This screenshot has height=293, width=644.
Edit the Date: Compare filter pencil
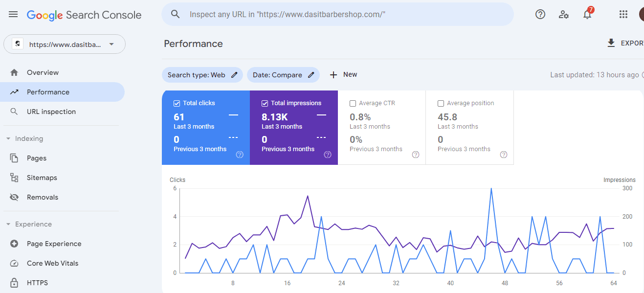coord(311,75)
